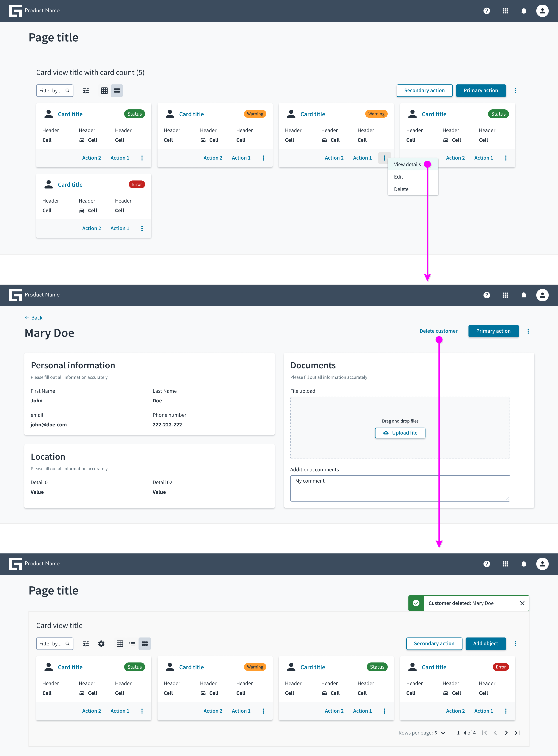This screenshot has width=558, height=756.
Task: Toggle card view in top toolbar
Action: coord(117,90)
